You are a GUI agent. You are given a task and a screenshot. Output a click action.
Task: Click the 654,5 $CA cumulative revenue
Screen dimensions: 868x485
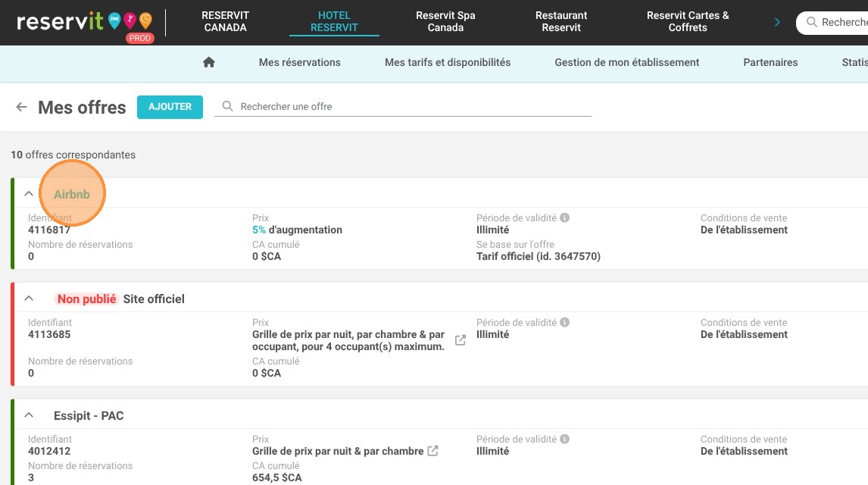coord(276,478)
